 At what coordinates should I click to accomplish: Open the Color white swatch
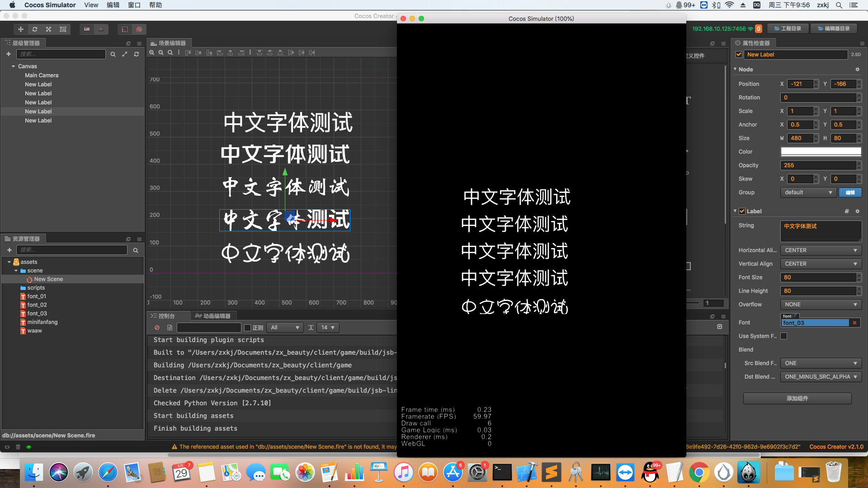coord(821,152)
